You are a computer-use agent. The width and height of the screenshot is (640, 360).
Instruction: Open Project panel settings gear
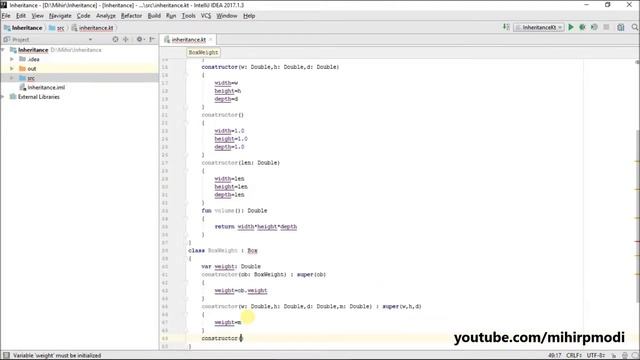click(x=140, y=39)
